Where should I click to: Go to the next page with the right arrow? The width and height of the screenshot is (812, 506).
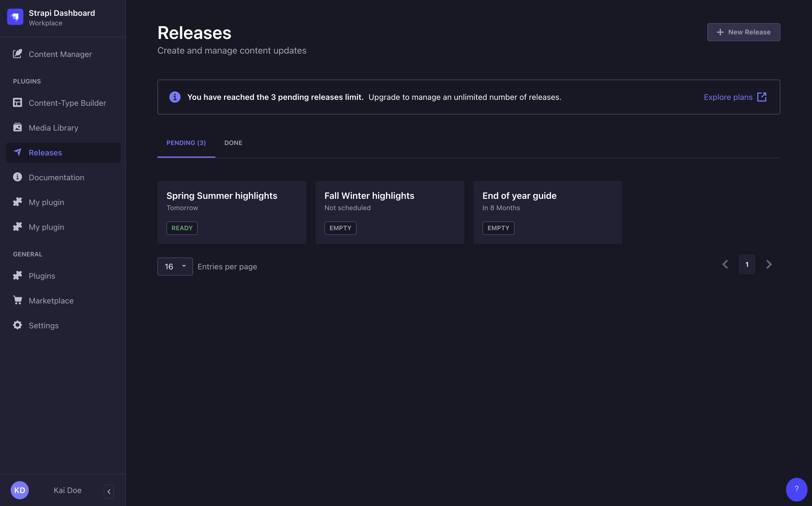coord(769,264)
